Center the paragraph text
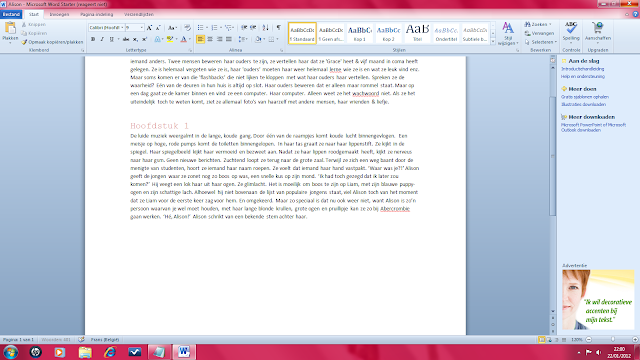640x360 pixels. click(210, 39)
